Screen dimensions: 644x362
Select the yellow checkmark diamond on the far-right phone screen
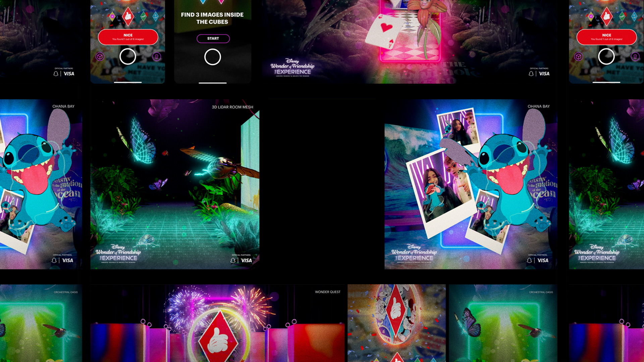pyautogui.click(x=591, y=16)
